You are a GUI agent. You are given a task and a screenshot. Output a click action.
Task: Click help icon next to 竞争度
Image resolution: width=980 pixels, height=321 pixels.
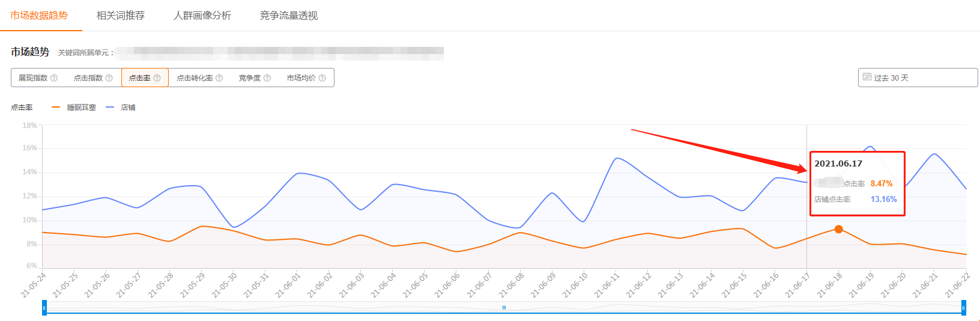point(267,78)
